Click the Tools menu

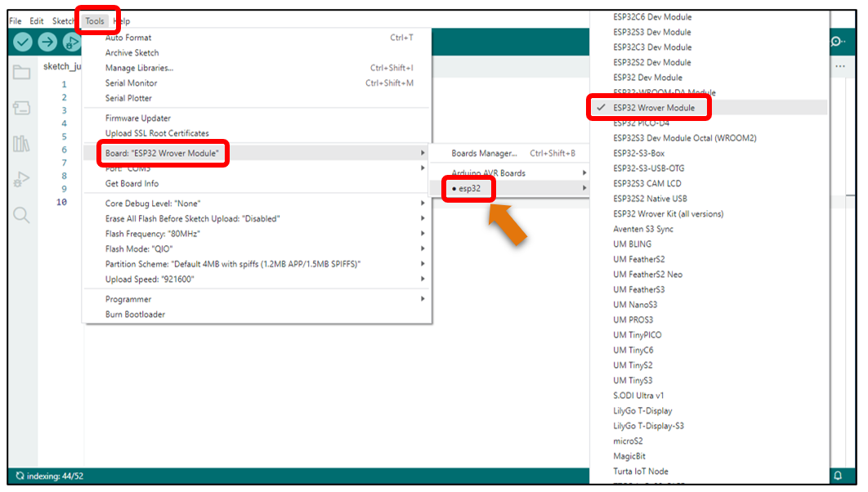95,21
